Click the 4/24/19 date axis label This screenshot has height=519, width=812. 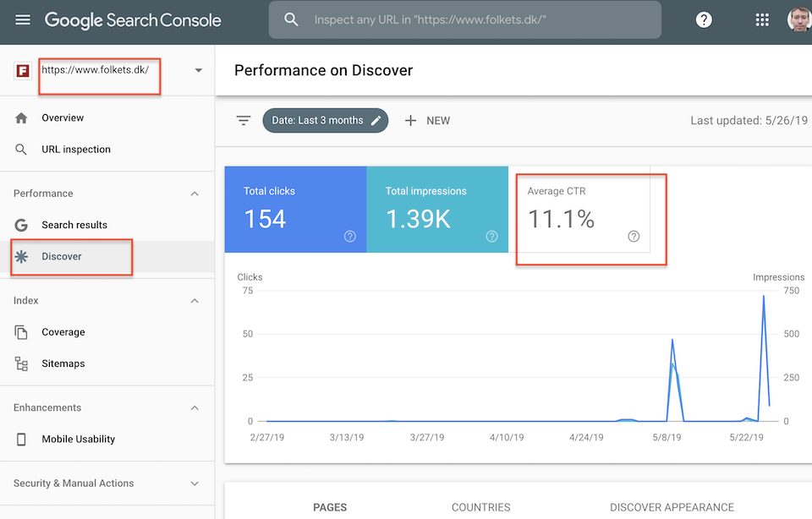point(586,438)
